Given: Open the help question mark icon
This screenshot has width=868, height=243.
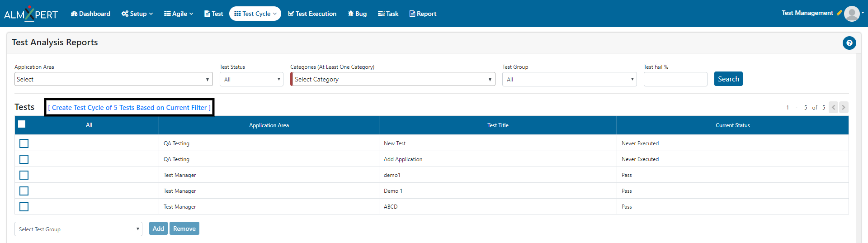Looking at the screenshot, I should point(849,43).
